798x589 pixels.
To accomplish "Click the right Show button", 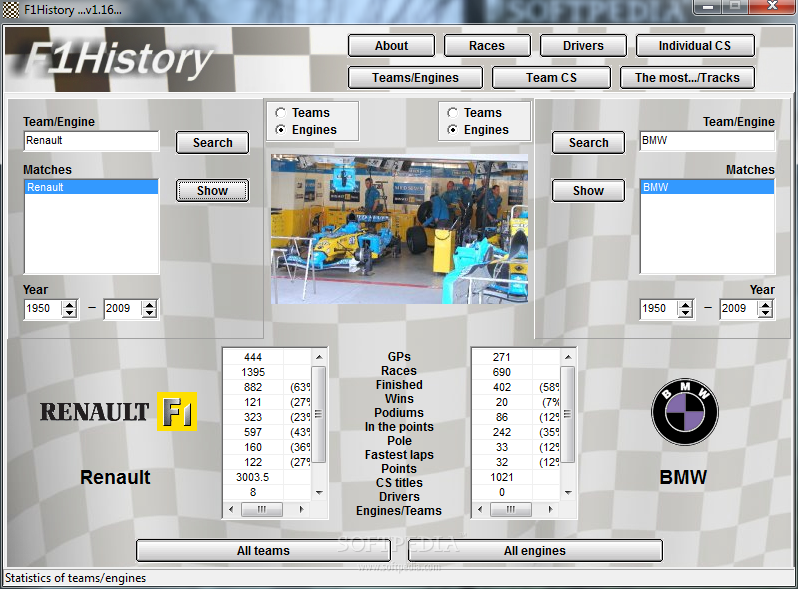I will click(588, 190).
